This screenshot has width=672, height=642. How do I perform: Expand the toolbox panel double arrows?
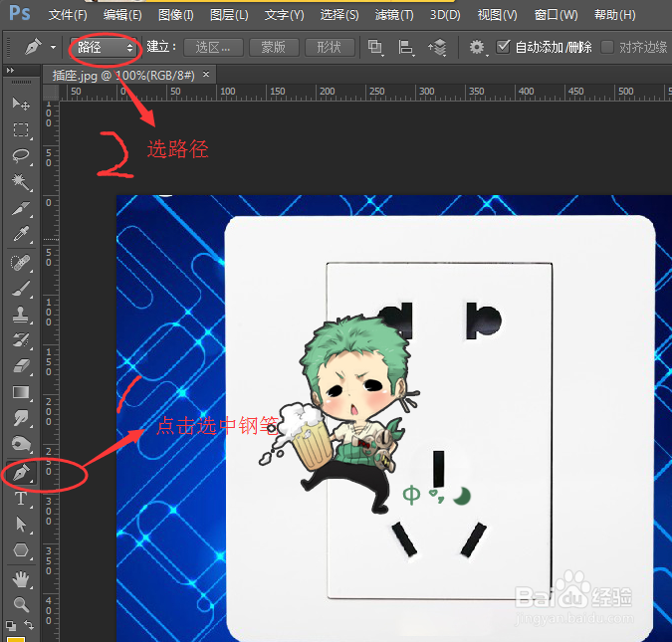click(x=10, y=70)
